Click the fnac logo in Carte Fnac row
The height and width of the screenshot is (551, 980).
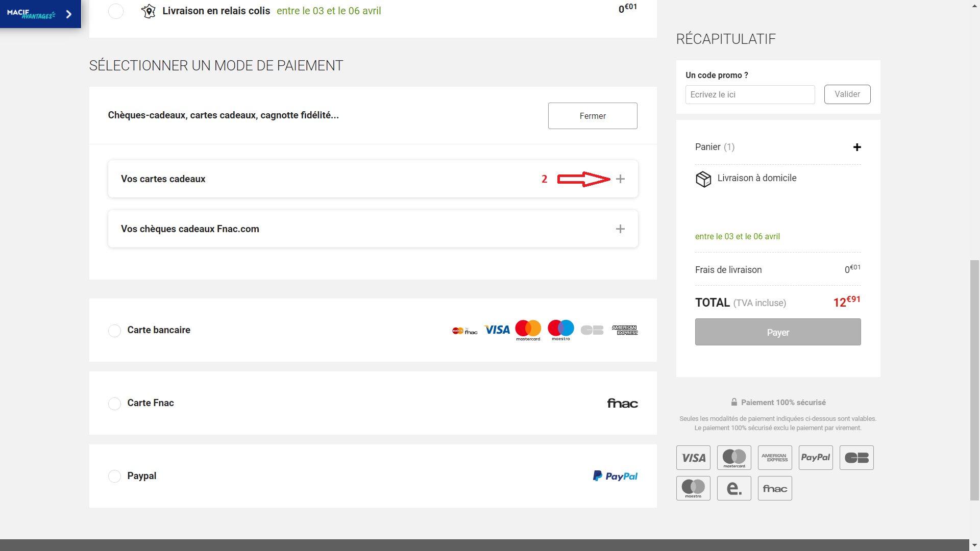[x=622, y=404]
